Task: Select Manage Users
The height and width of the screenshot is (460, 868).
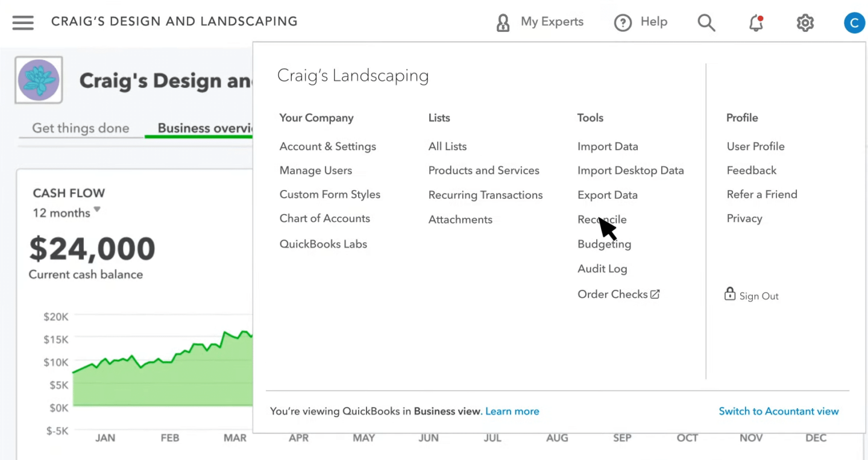Action: point(316,171)
